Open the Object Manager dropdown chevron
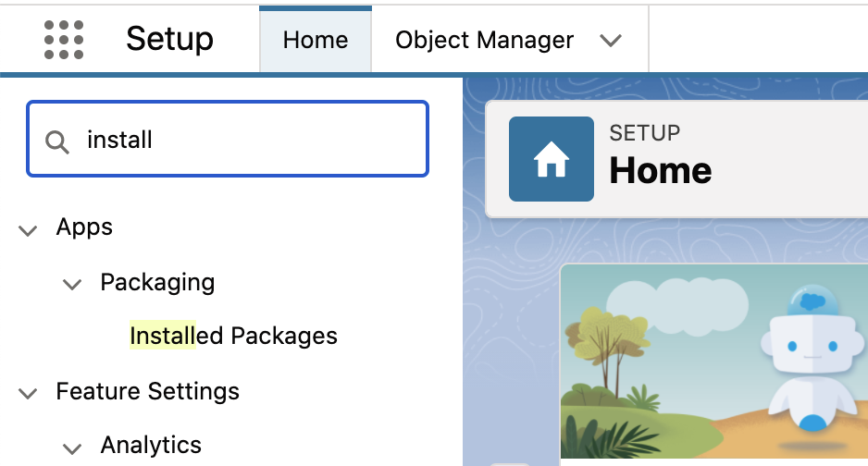This screenshot has height=466, width=868. click(x=611, y=41)
